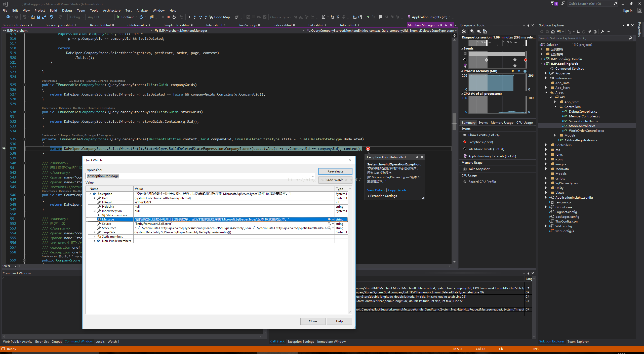Click the Step Into icon
The width and height of the screenshot is (644, 354).
pyautogui.click(x=194, y=17)
